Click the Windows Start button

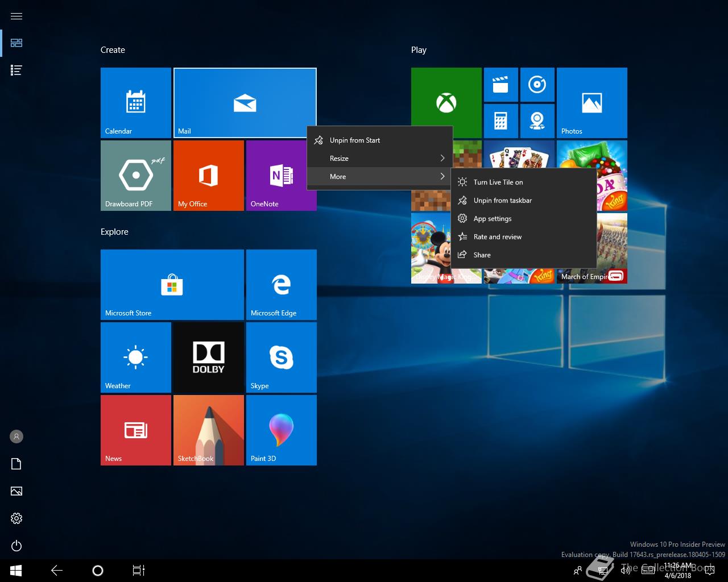(16, 571)
